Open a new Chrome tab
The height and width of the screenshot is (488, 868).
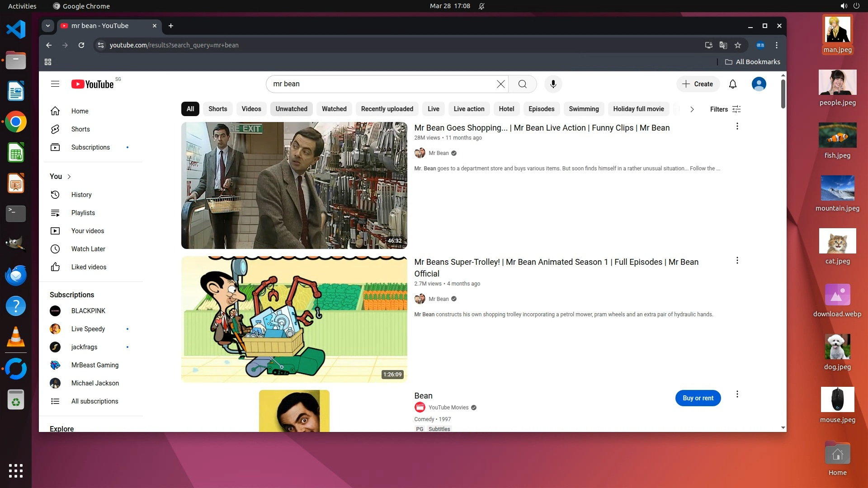(171, 26)
